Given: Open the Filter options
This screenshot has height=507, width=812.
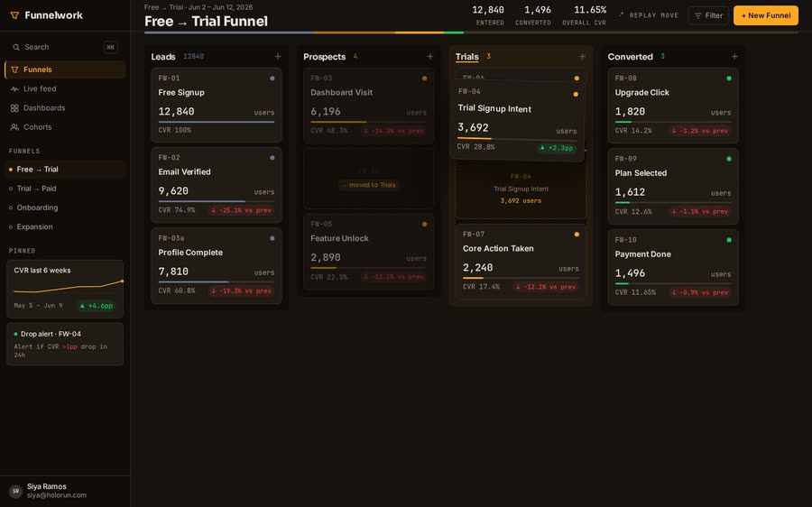Looking at the screenshot, I should (x=708, y=15).
